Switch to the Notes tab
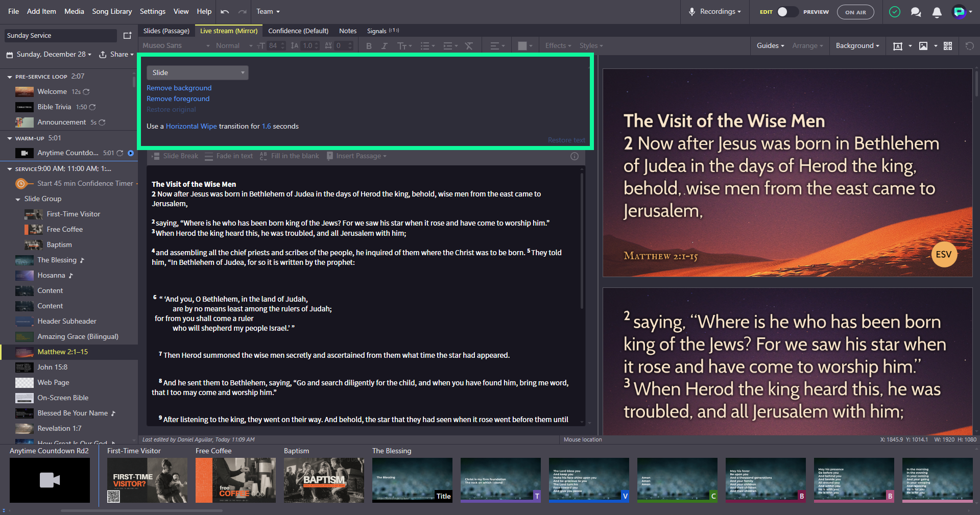The width and height of the screenshot is (980, 515). coord(348,31)
